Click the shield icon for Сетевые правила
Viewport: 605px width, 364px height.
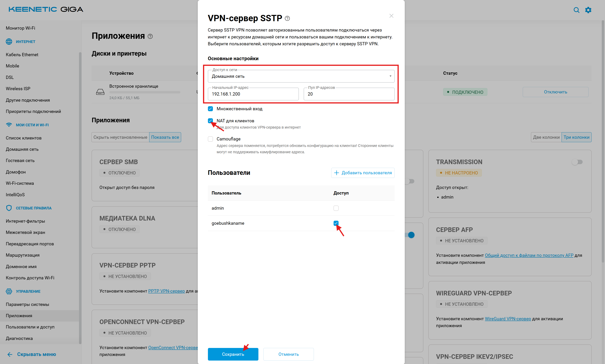pyautogui.click(x=9, y=208)
